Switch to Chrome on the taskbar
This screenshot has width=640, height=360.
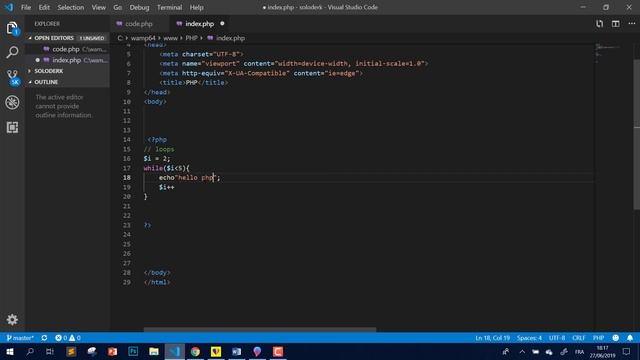[195, 351]
